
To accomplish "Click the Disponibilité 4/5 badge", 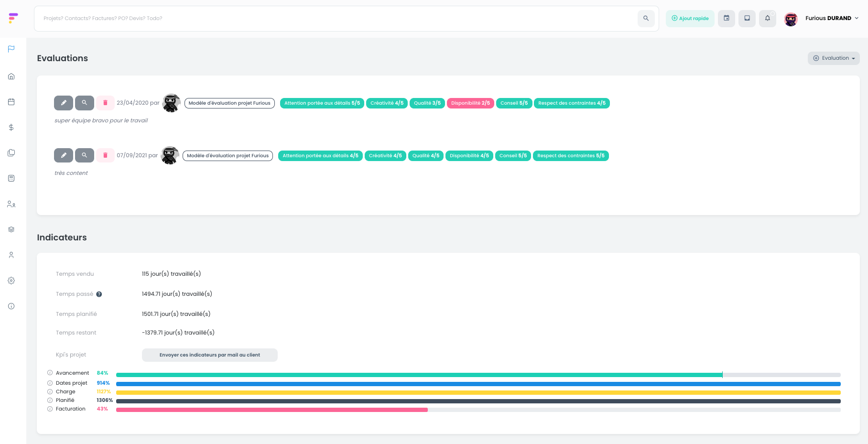I will pyautogui.click(x=469, y=156).
